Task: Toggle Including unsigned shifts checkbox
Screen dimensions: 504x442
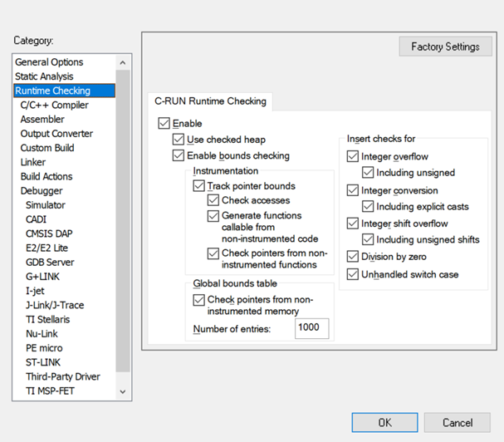Action: point(368,239)
